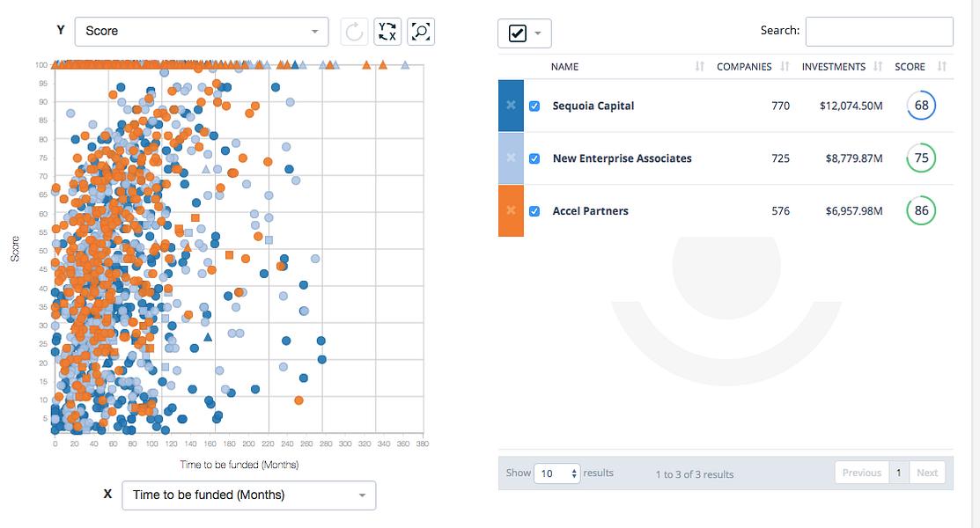Screen dimensions: 980x528
Task: Remove Accel Partners using its X icon
Action: (x=511, y=210)
